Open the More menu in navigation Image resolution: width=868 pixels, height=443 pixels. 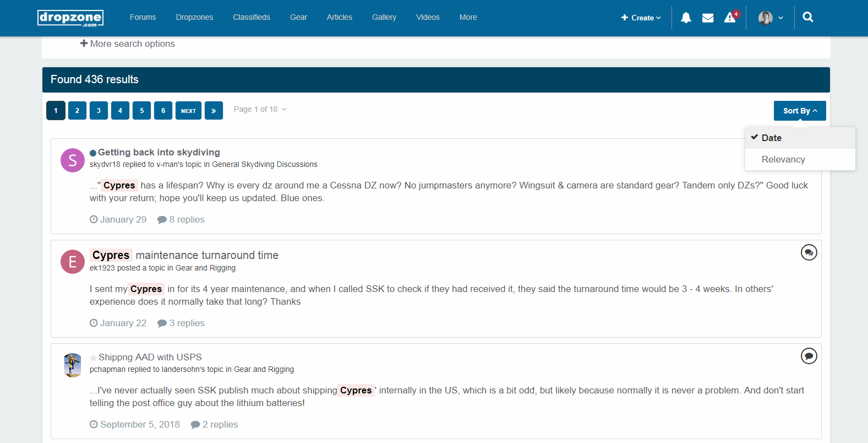(x=468, y=17)
